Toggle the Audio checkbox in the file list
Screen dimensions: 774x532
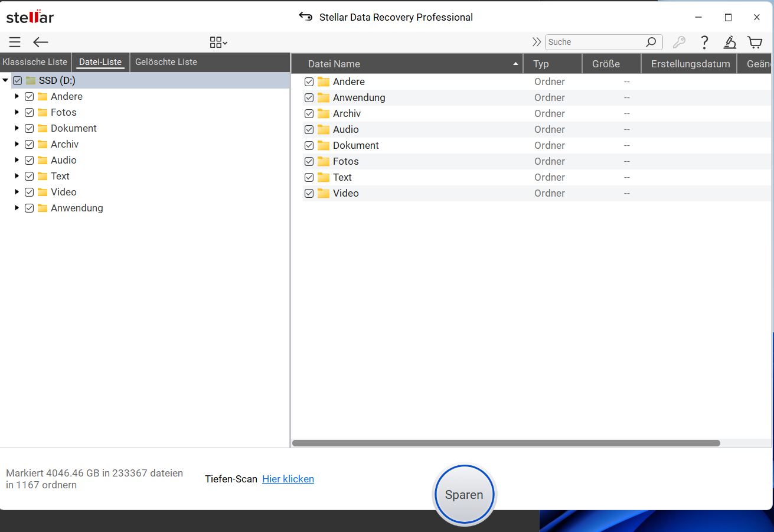pos(309,129)
